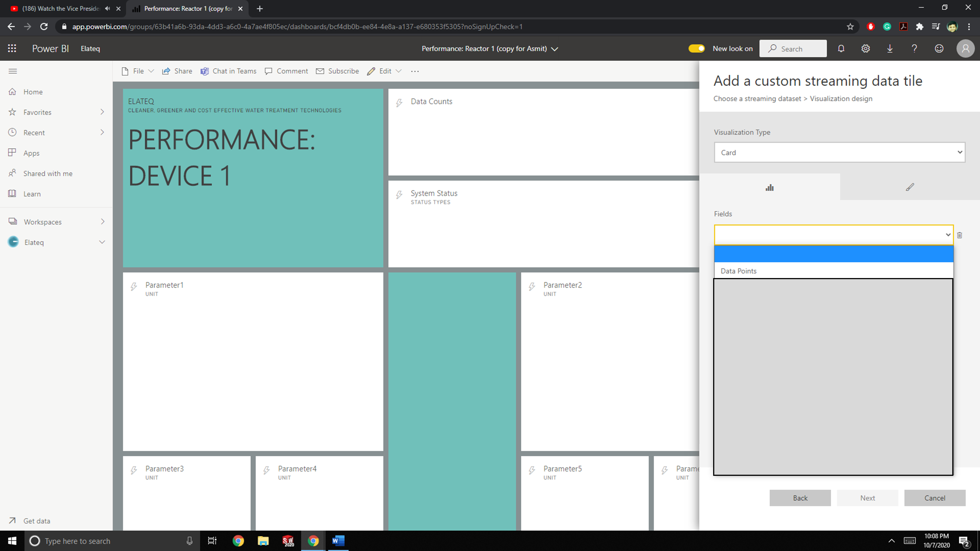
Task: Open the browser extensions puzzle icon
Action: tap(919, 27)
